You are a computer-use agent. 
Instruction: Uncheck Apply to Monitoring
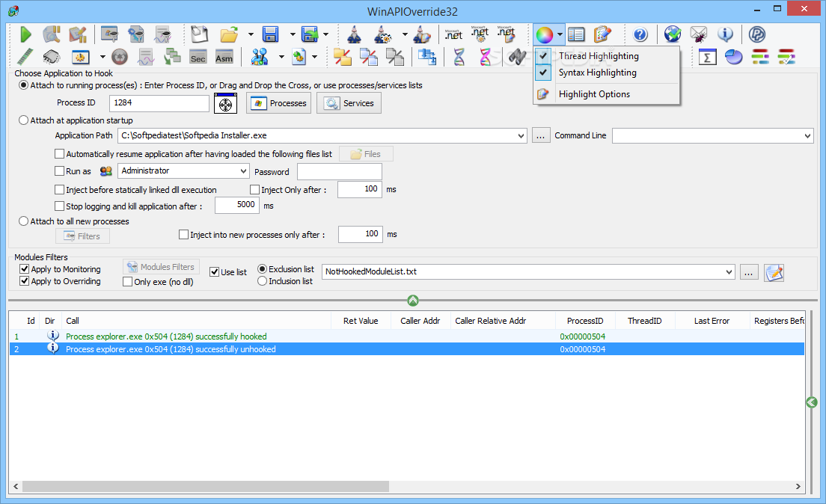[24, 268]
